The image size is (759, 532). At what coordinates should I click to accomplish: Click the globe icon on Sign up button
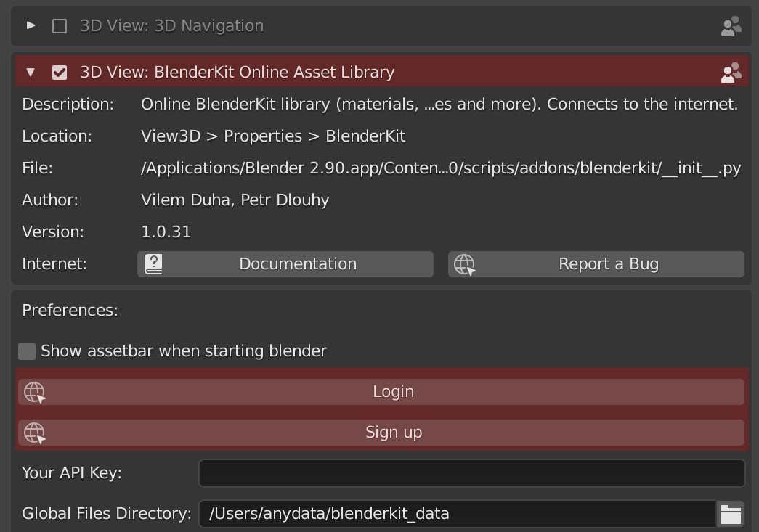[34, 433]
